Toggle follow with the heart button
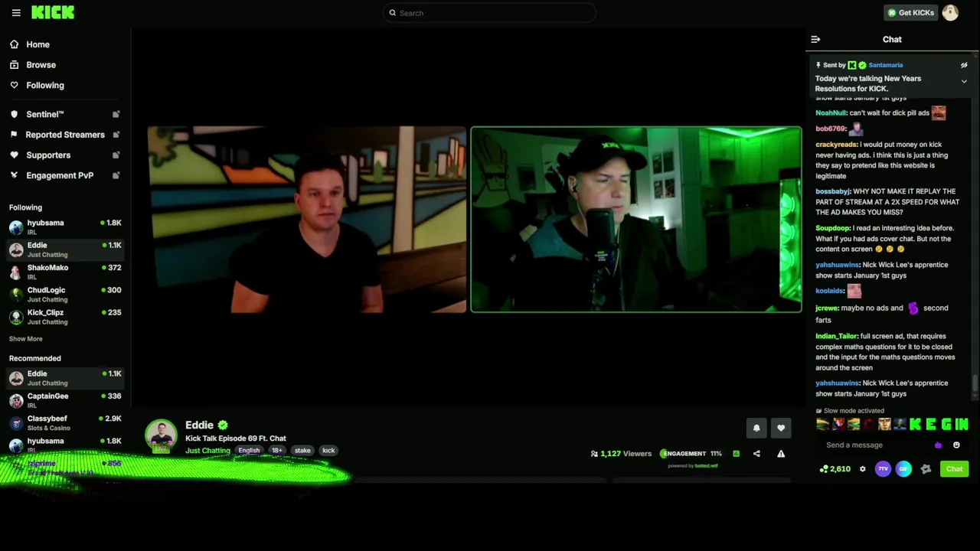 pos(781,429)
